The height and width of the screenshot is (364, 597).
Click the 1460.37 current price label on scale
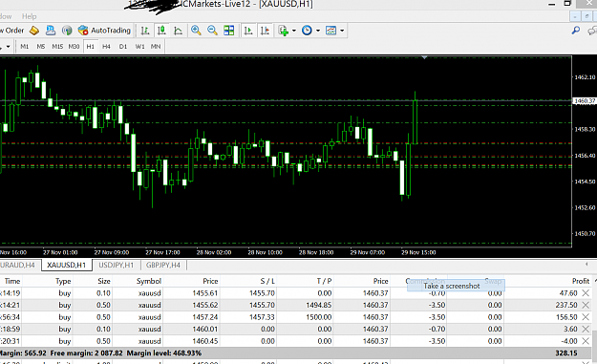[x=585, y=101]
